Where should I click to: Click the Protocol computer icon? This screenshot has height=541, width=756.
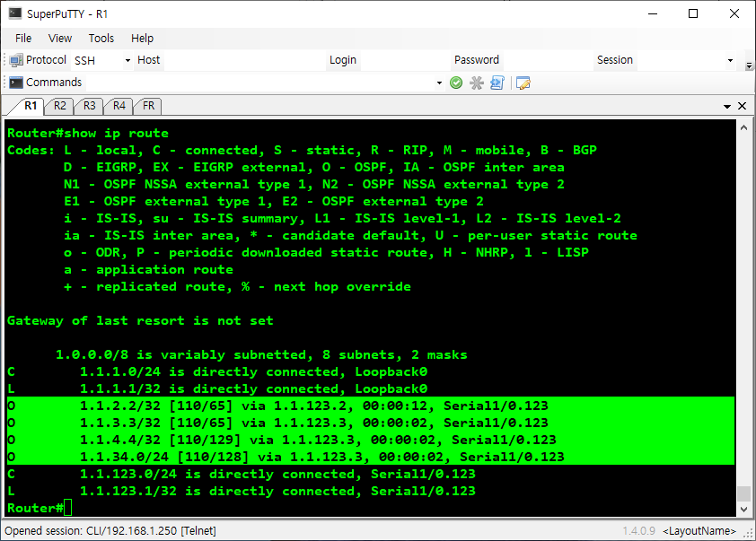click(16, 60)
